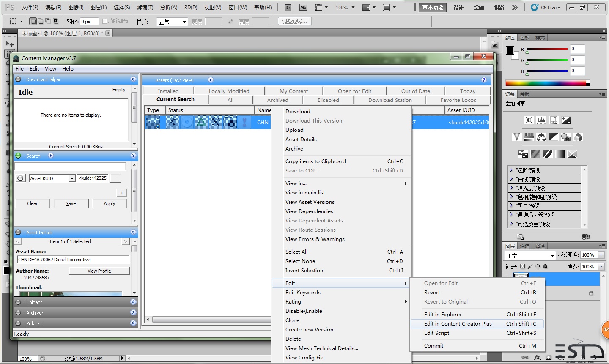Click the Content Manager help question icon
This screenshot has width=609, height=364.
(x=484, y=80)
